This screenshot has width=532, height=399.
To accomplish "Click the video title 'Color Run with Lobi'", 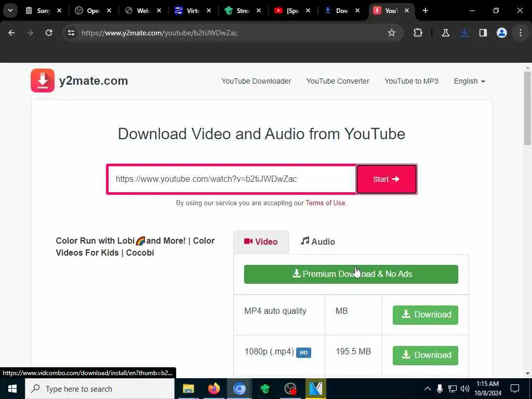I will tap(135, 247).
